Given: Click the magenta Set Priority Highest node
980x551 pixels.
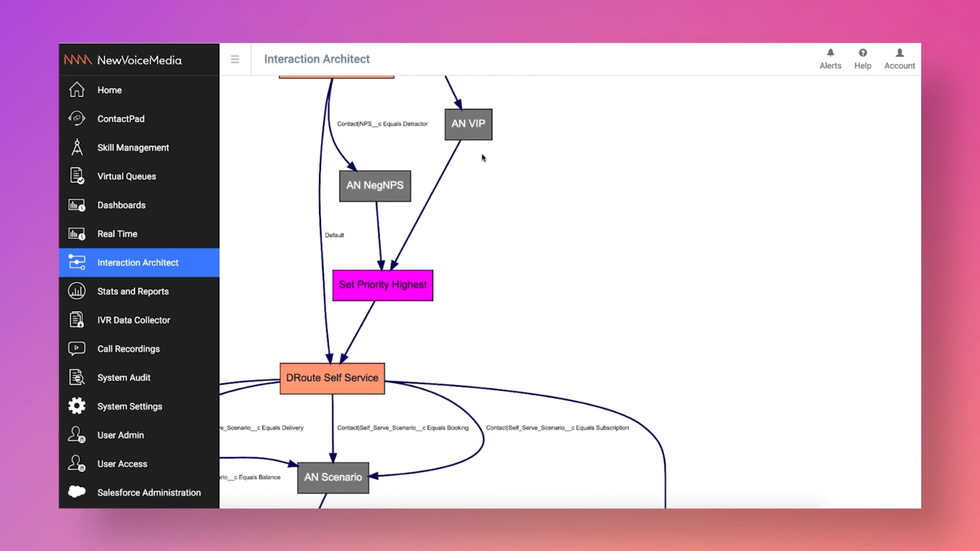Looking at the screenshot, I should pyautogui.click(x=382, y=285).
